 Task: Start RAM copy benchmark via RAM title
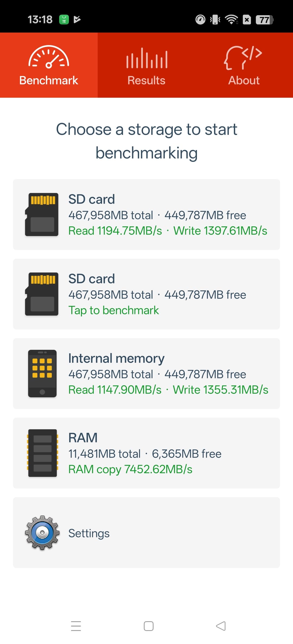83,438
